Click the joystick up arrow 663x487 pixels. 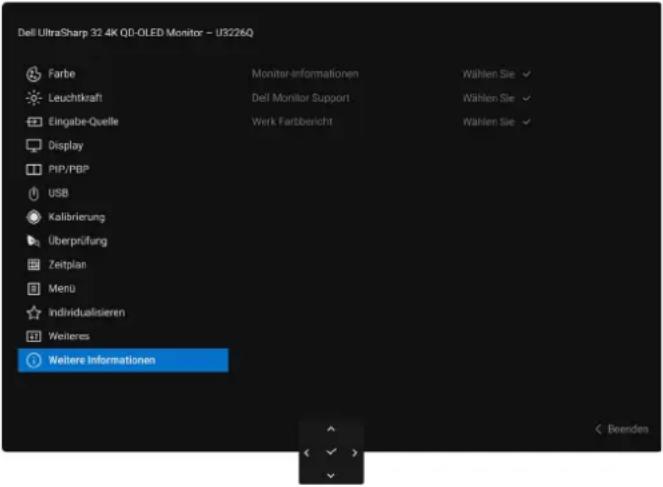(331, 430)
